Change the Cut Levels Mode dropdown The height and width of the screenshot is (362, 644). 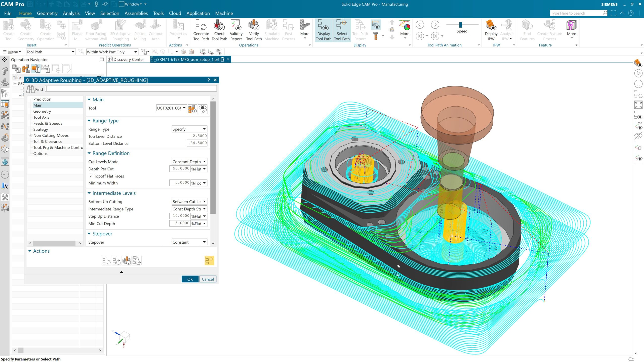(x=189, y=161)
